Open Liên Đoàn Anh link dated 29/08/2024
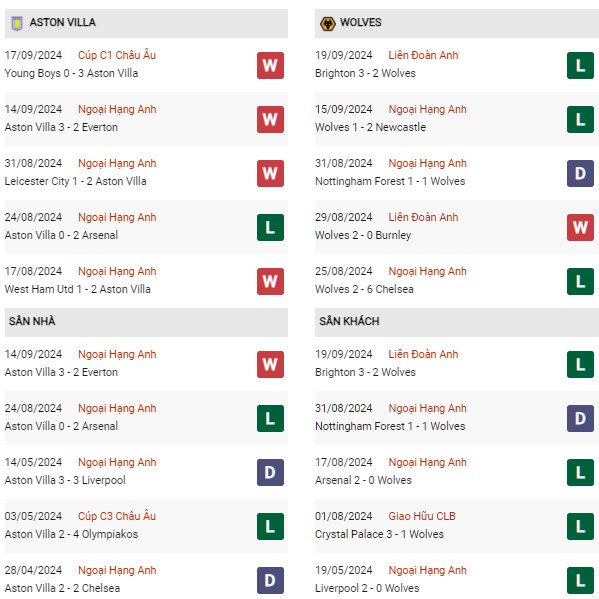Image resolution: width=599 pixels, height=599 pixels. (x=423, y=217)
